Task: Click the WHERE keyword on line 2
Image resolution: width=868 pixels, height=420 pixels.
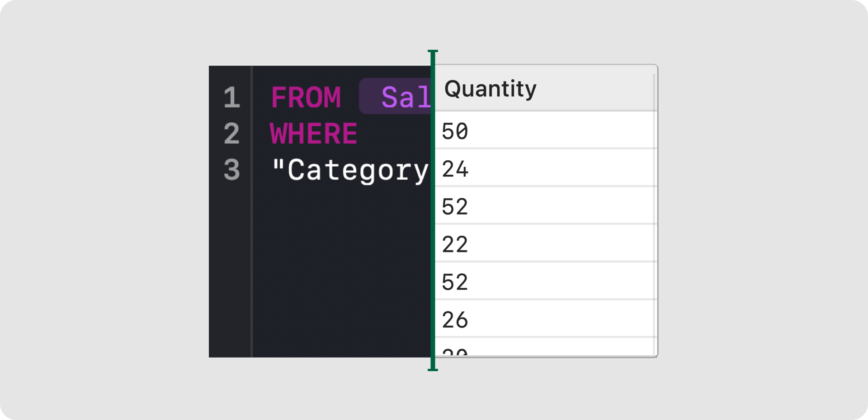Action: (x=313, y=134)
